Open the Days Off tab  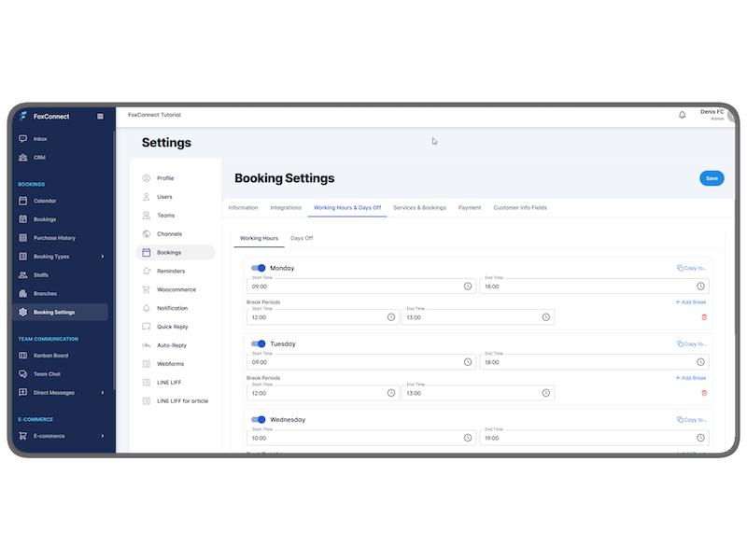click(x=302, y=238)
